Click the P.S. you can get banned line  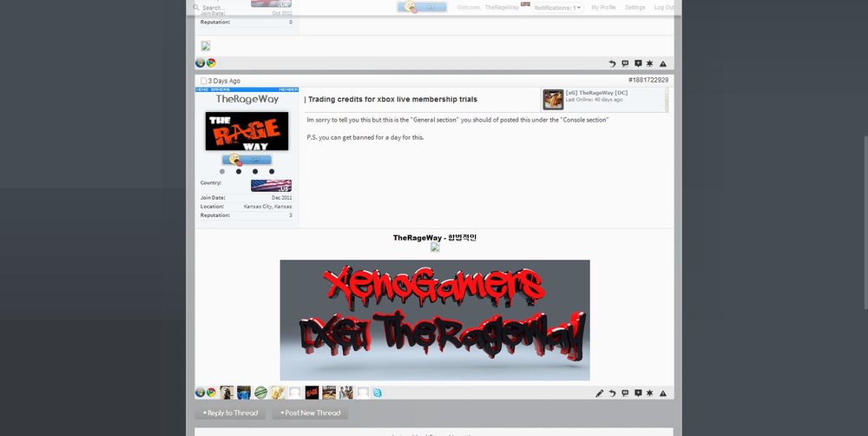(x=365, y=137)
